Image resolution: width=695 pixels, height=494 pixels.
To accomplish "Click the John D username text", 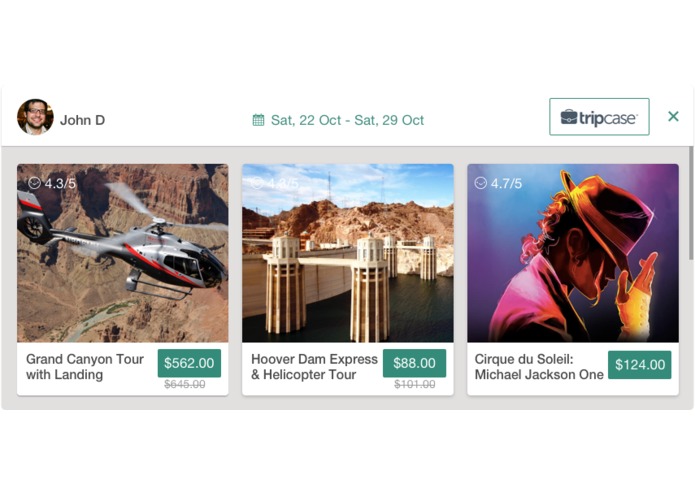I will tap(82, 120).
